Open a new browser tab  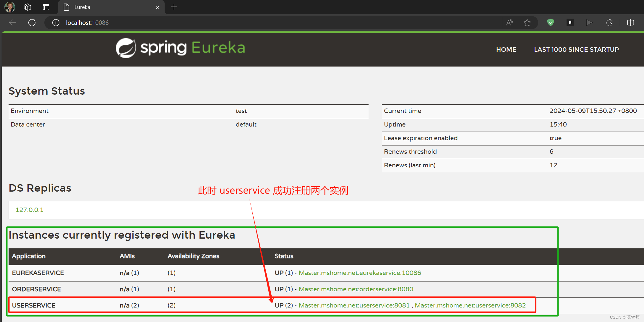174,7
